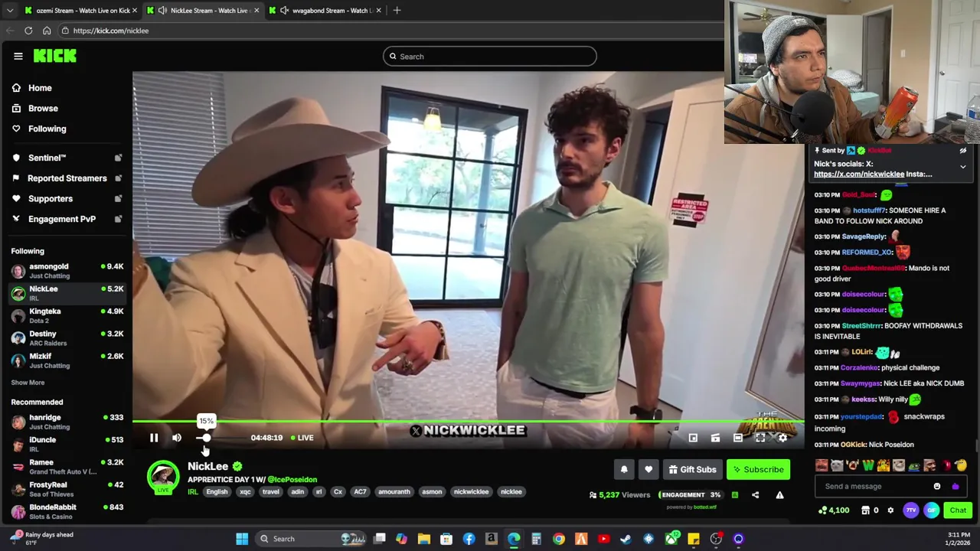Open a new browser tab

pyautogui.click(x=397, y=11)
